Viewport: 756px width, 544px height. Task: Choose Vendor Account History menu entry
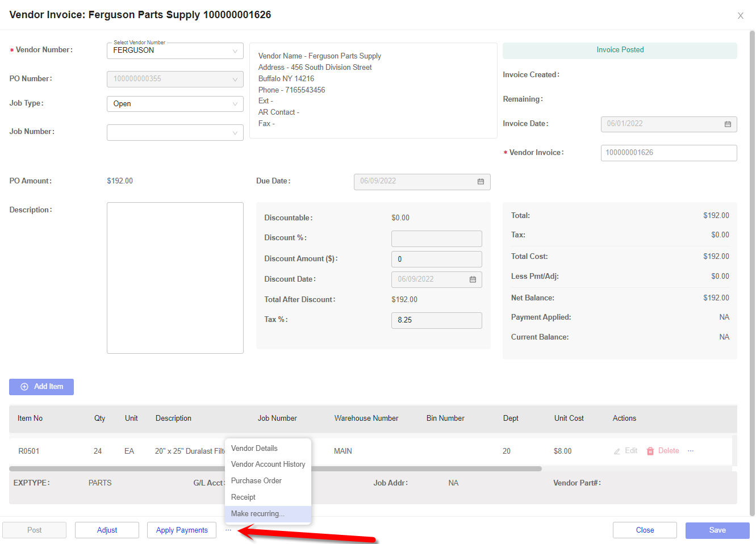point(268,464)
